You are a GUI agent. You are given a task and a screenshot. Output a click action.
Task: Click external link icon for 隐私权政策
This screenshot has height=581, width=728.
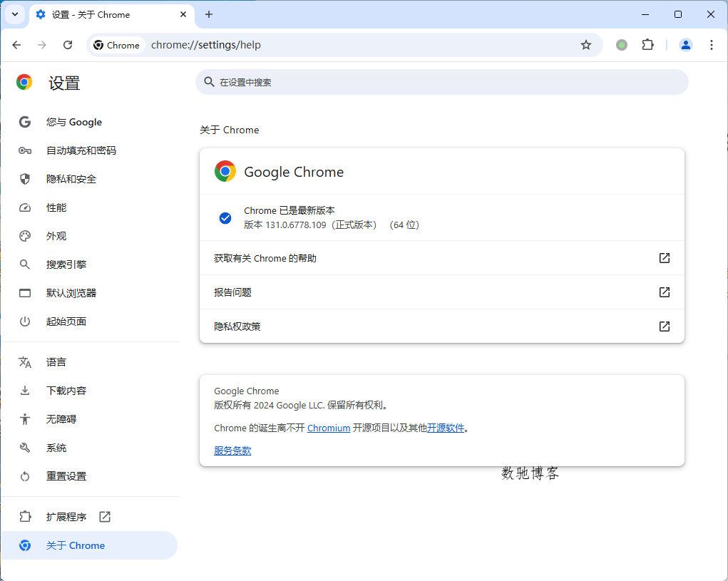pos(665,327)
